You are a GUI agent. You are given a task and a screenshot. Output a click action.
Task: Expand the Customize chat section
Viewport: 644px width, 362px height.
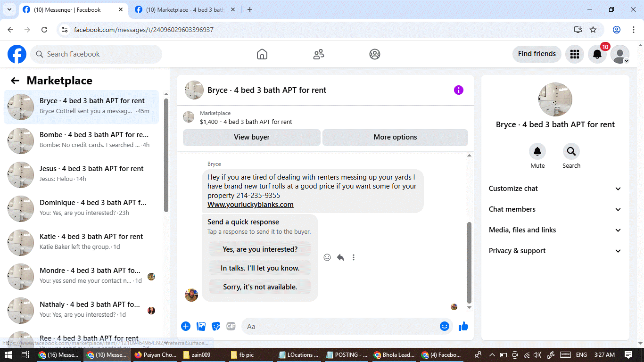(555, 189)
